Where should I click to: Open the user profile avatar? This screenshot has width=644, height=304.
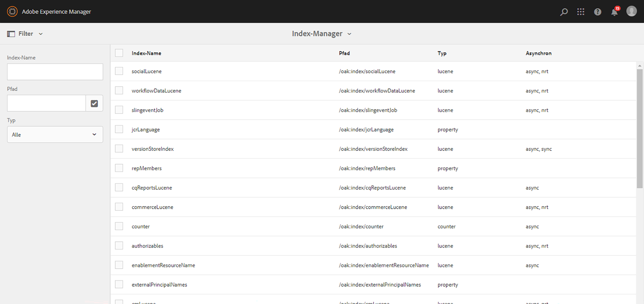631,11
